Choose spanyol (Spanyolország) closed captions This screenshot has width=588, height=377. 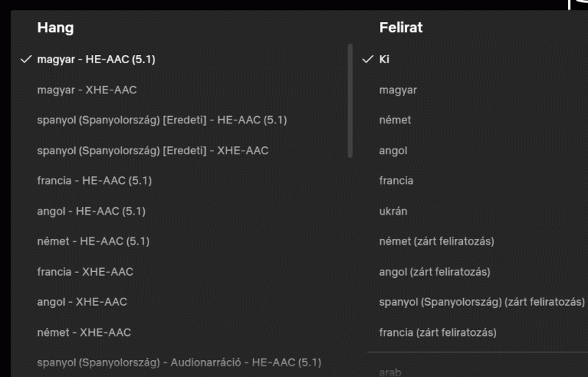[481, 302]
